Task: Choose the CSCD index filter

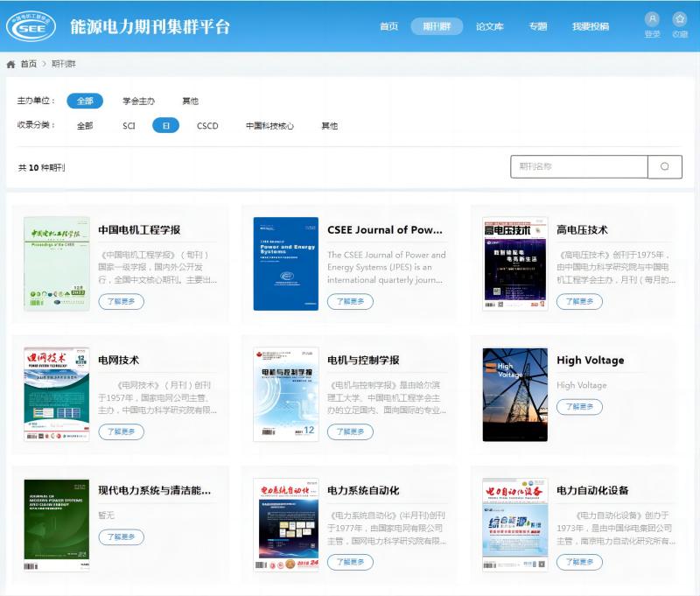Action: [207, 125]
